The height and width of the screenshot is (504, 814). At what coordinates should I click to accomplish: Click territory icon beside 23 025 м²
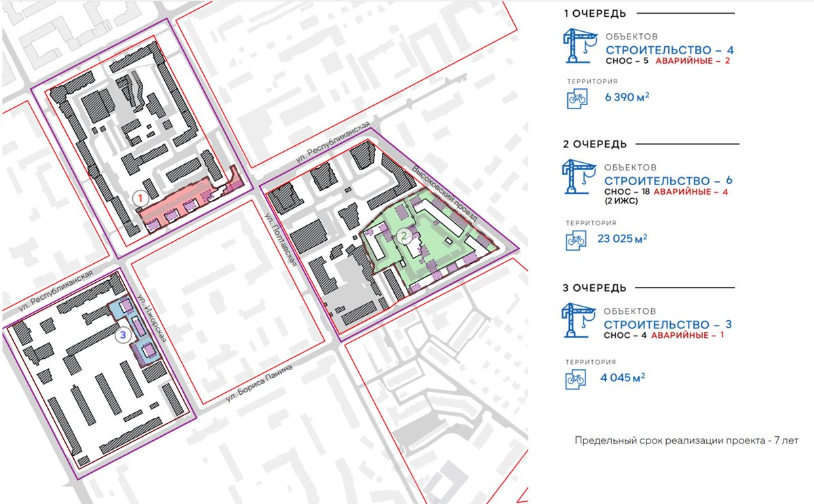coord(576,239)
